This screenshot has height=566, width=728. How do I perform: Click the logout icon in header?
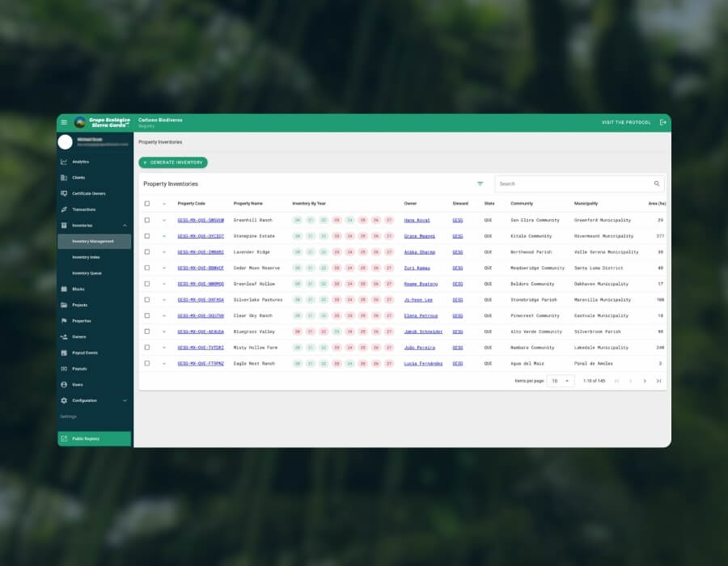[663, 122]
